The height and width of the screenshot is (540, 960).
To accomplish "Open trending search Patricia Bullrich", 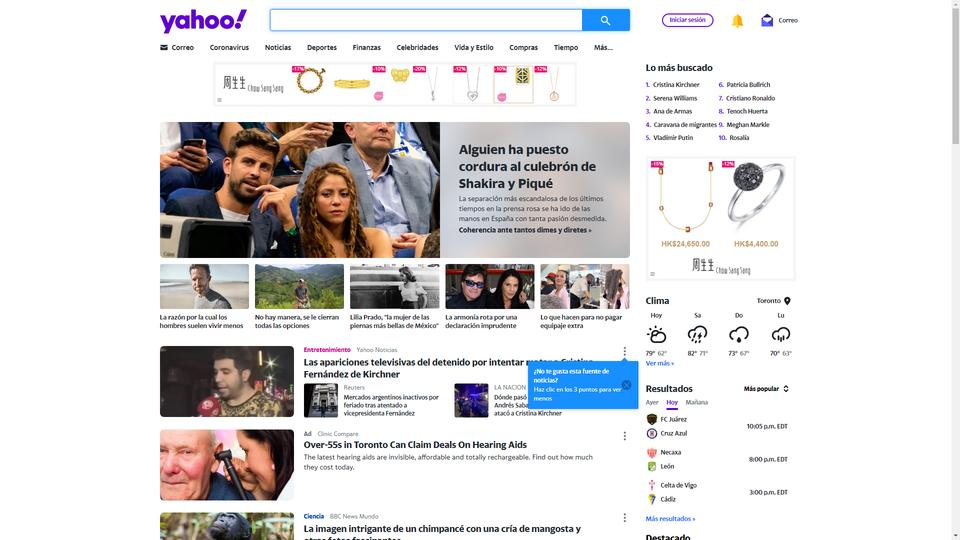I will coord(748,84).
